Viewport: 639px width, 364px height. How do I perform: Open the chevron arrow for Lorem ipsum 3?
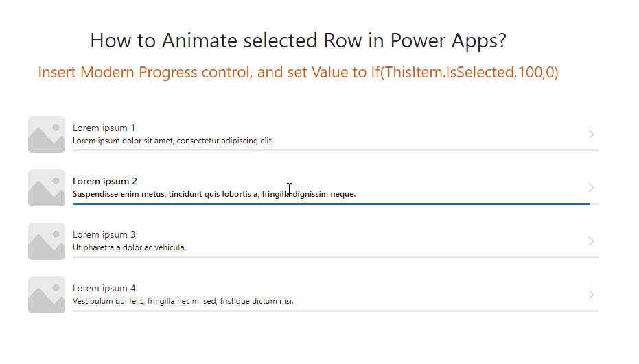click(x=592, y=241)
